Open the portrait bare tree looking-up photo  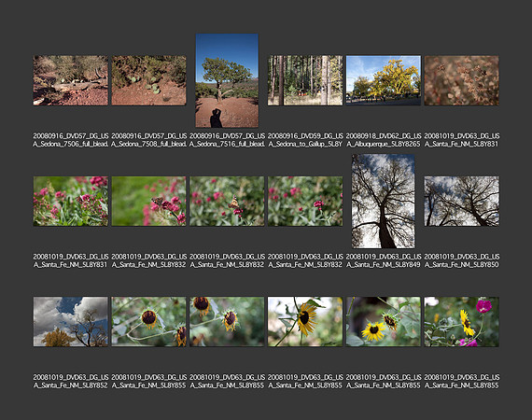384,202
